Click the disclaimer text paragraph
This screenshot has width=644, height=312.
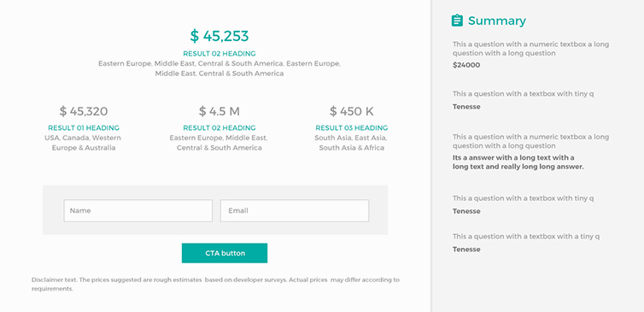click(215, 284)
